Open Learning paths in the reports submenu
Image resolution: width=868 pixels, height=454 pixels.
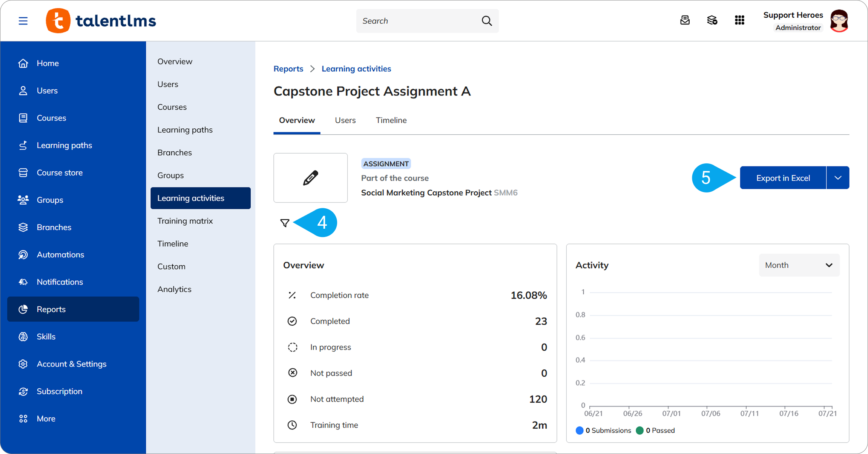(x=185, y=130)
